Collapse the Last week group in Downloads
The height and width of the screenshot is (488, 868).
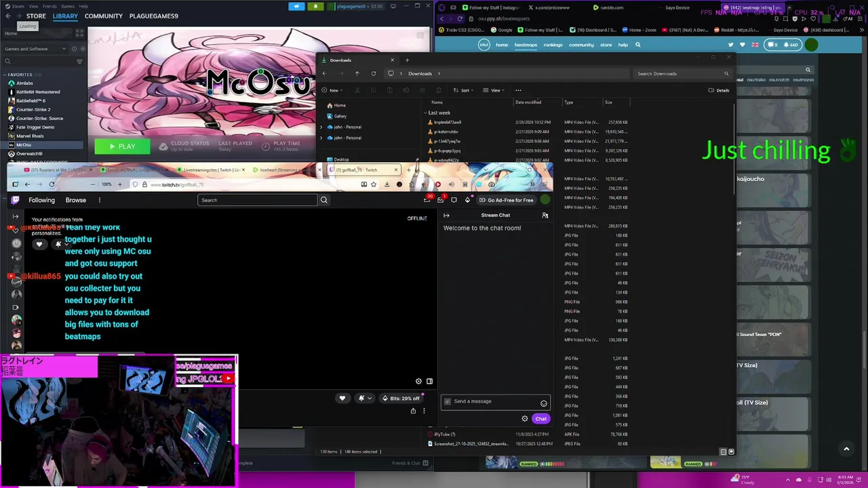(426, 113)
